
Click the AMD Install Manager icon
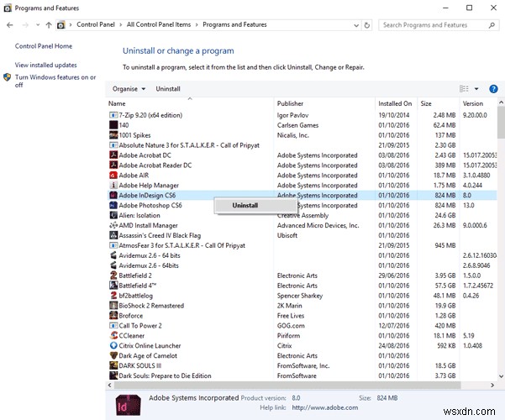click(x=113, y=225)
